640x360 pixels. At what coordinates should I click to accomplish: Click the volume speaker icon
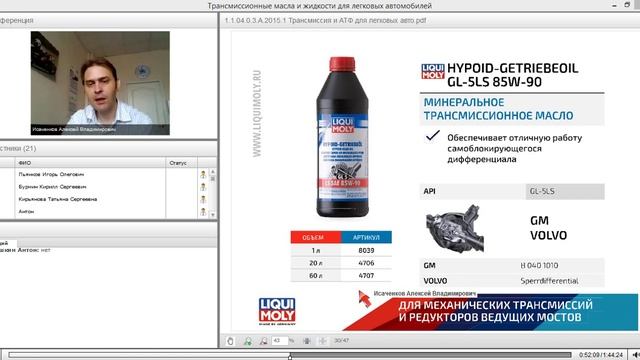click(x=635, y=355)
